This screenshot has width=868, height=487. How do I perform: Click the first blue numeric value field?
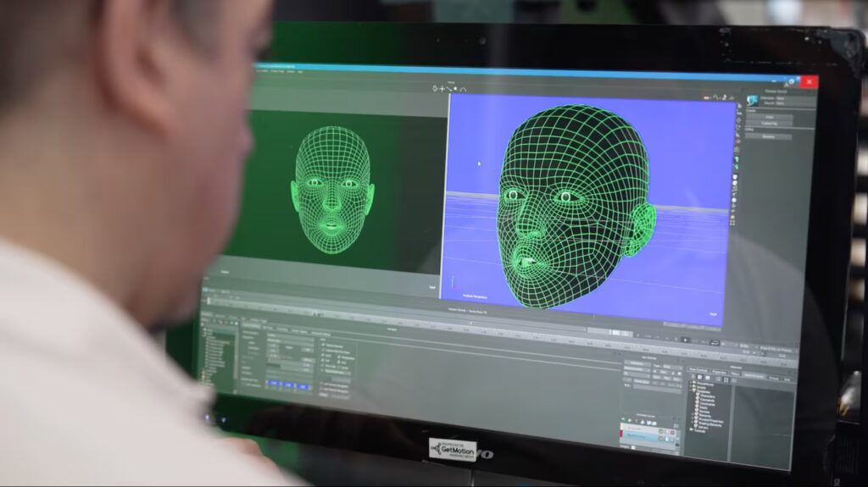pyautogui.click(x=273, y=383)
